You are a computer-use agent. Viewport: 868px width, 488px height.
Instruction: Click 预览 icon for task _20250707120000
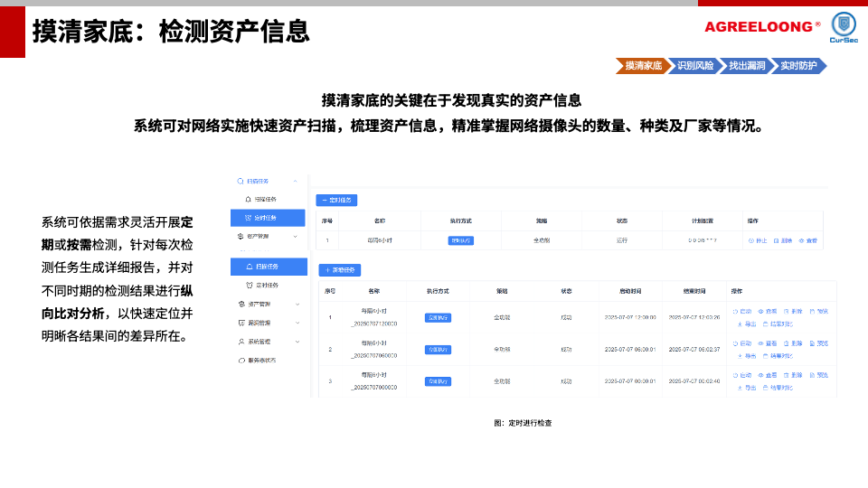[812, 312]
